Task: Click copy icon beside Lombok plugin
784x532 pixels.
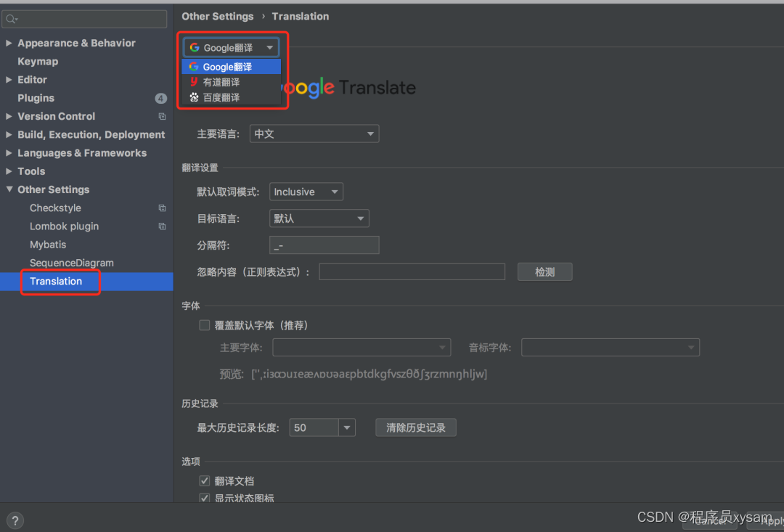Action: (162, 226)
